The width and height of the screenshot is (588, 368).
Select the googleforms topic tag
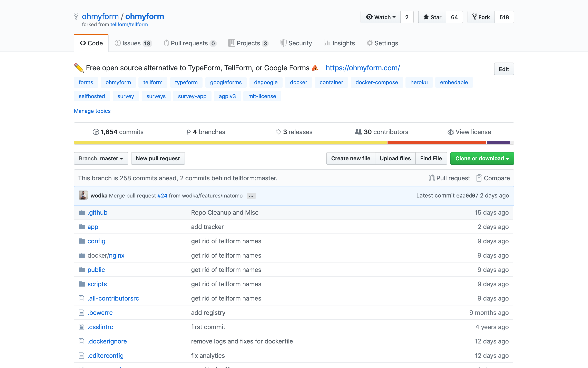226,82
